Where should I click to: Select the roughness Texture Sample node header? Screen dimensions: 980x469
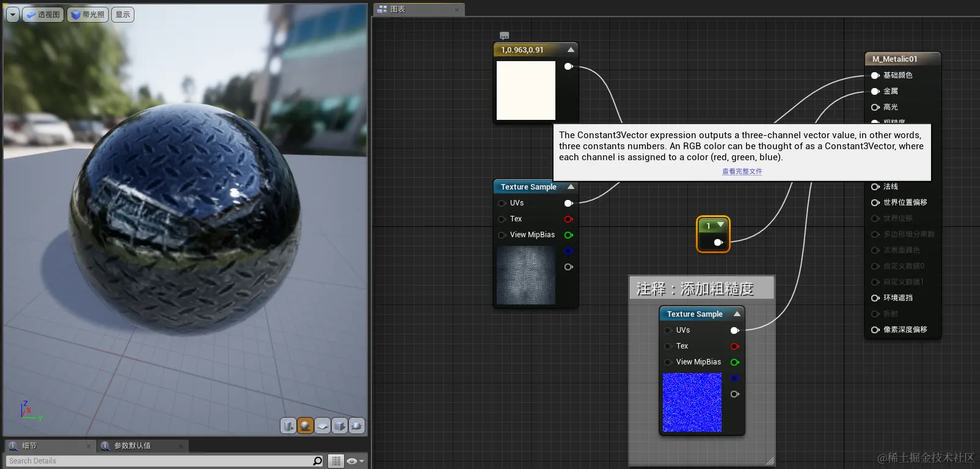[695, 314]
